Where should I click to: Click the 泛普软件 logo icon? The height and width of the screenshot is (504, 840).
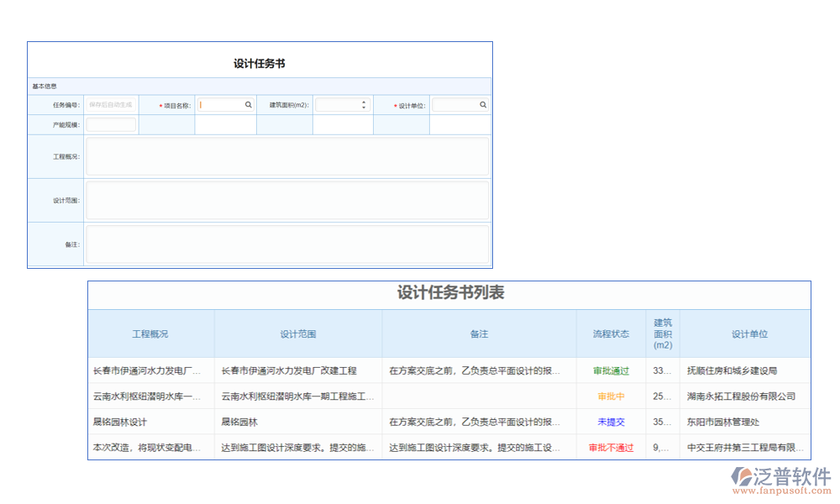click(743, 476)
